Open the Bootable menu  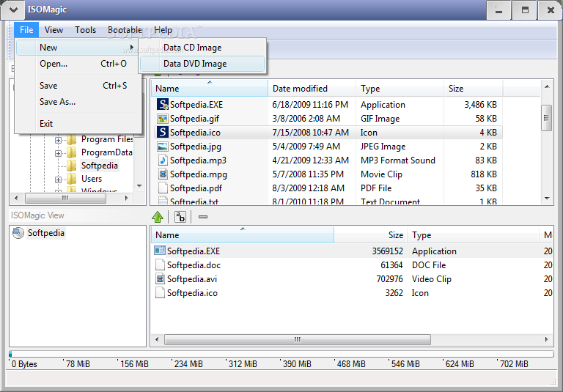[x=125, y=30]
